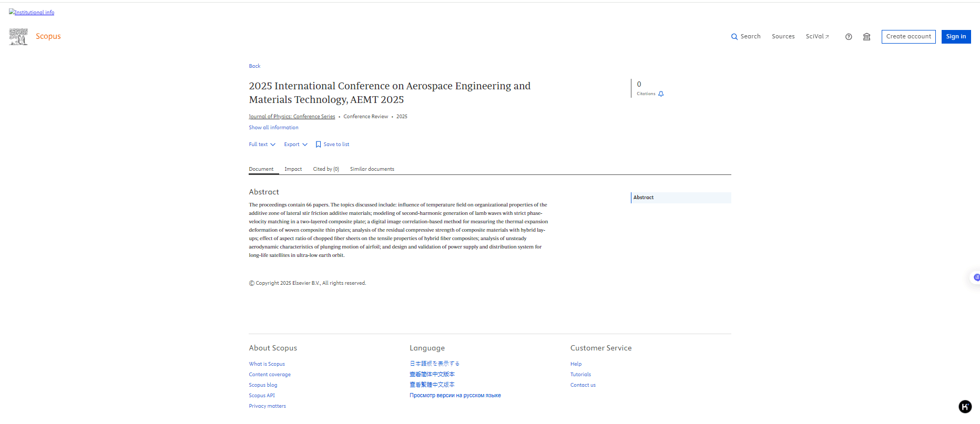Go Back to previous page
The image size is (980, 424).
254,66
